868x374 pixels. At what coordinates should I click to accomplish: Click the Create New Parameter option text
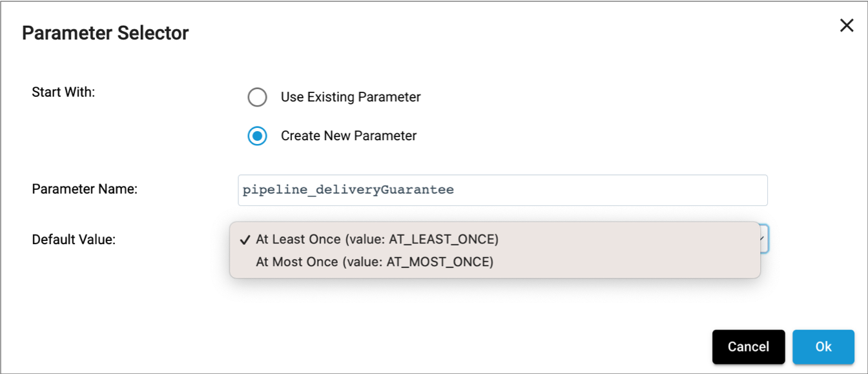(x=348, y=136)
